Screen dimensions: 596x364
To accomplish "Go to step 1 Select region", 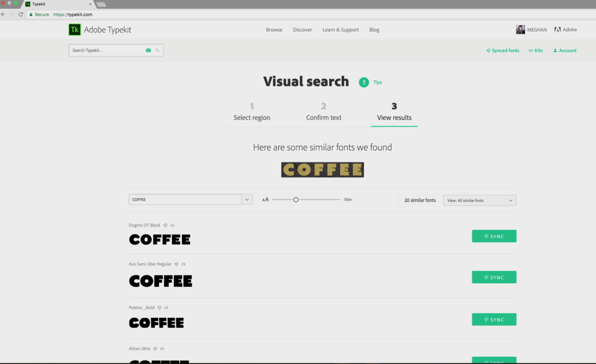I will pos(252,113).
